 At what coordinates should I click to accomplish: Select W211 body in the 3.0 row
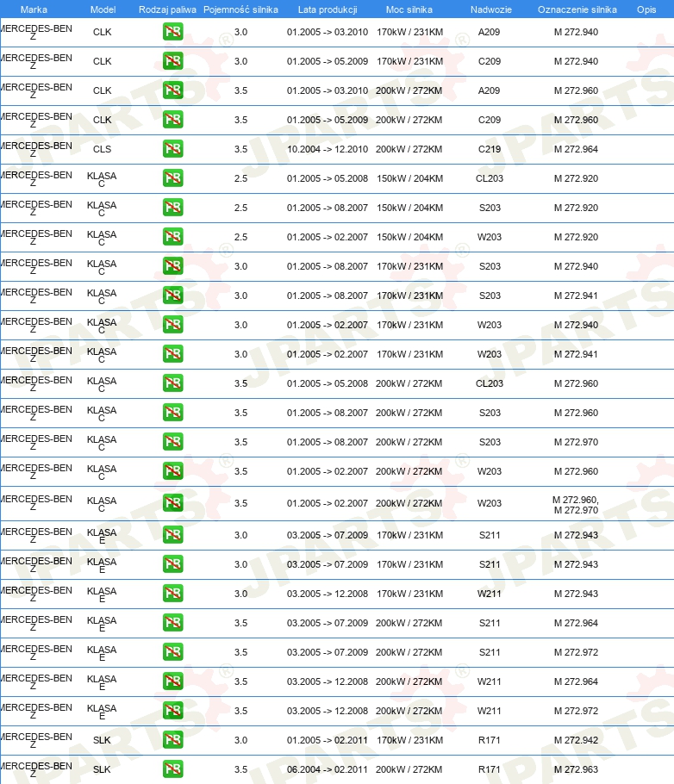[490, 594]
